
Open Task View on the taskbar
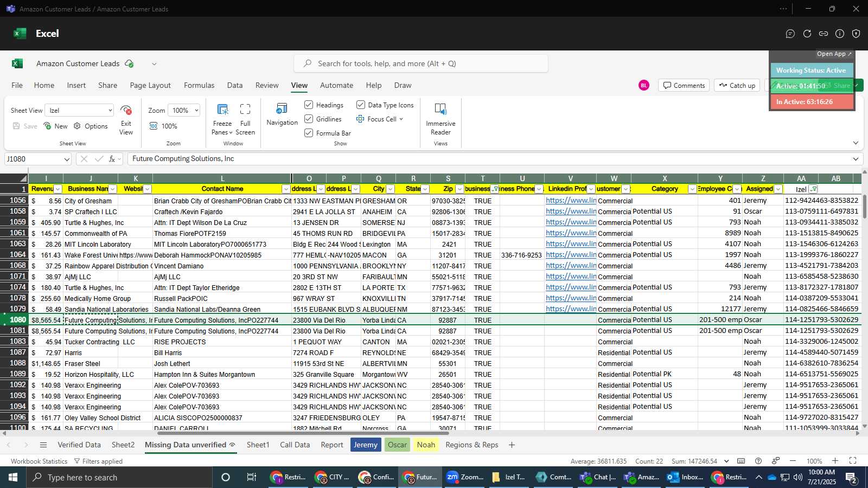(251, 477)
